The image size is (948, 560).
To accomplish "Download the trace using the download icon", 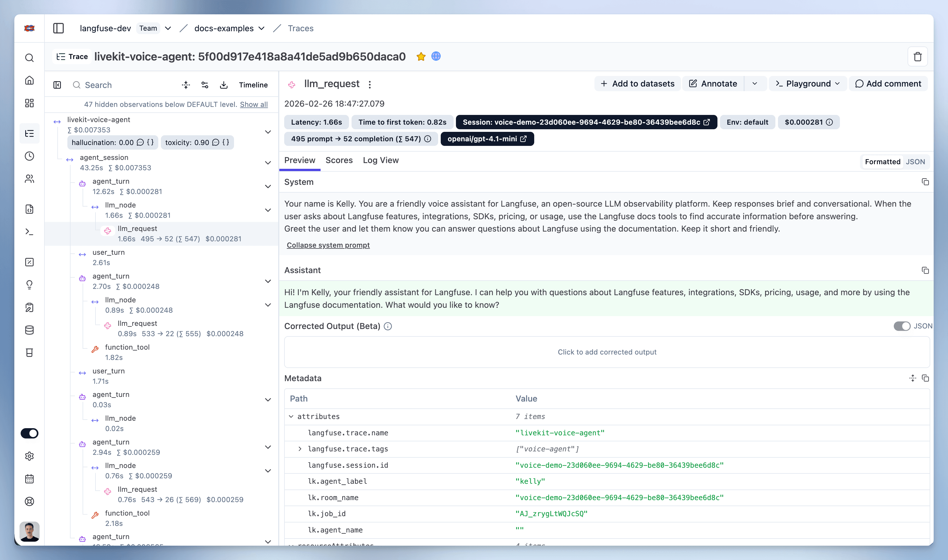I will (224, 85).
